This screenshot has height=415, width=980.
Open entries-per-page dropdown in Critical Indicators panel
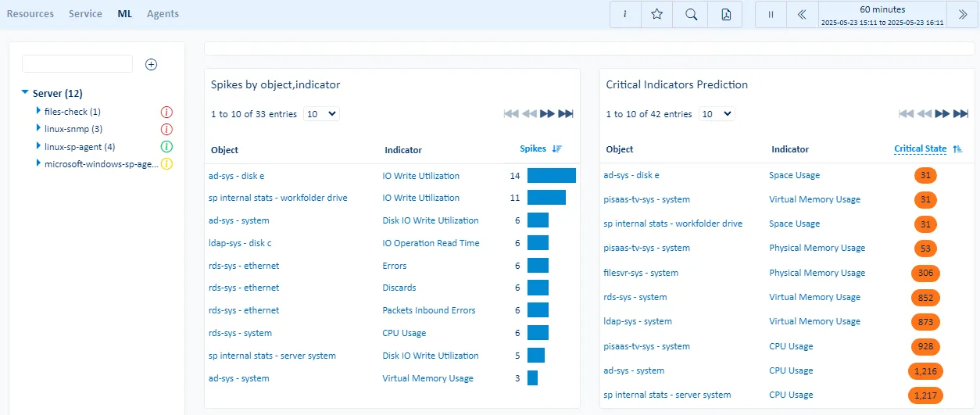click(x=717, y=114)
